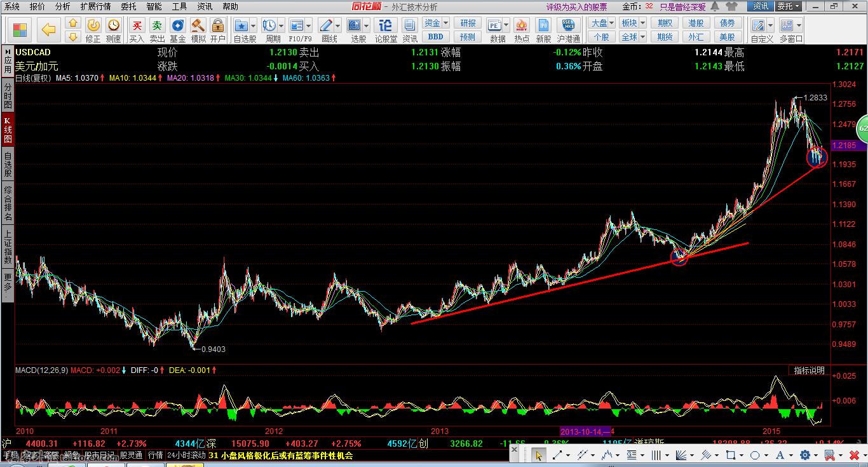Select the rectangle shape drawing tool
Screen dimensions: 868x467
731,455
